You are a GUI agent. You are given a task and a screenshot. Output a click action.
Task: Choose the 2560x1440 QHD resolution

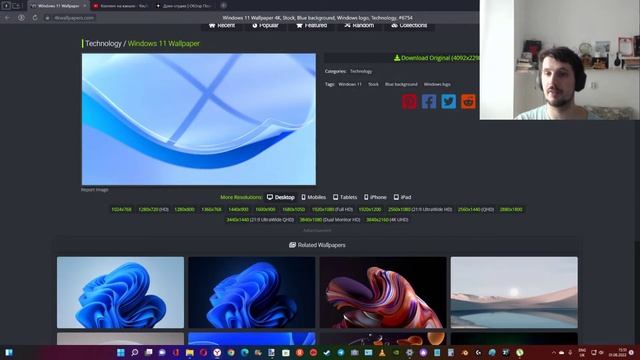point(476,209)
